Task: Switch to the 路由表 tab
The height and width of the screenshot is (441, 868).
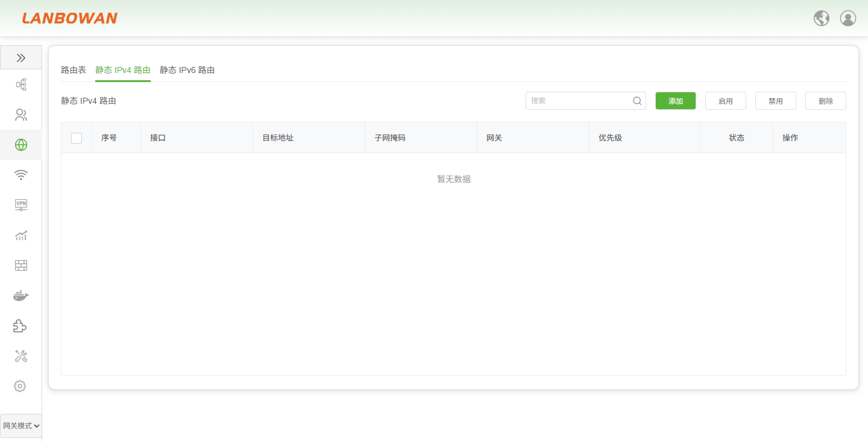Action: tap(74, 70)
